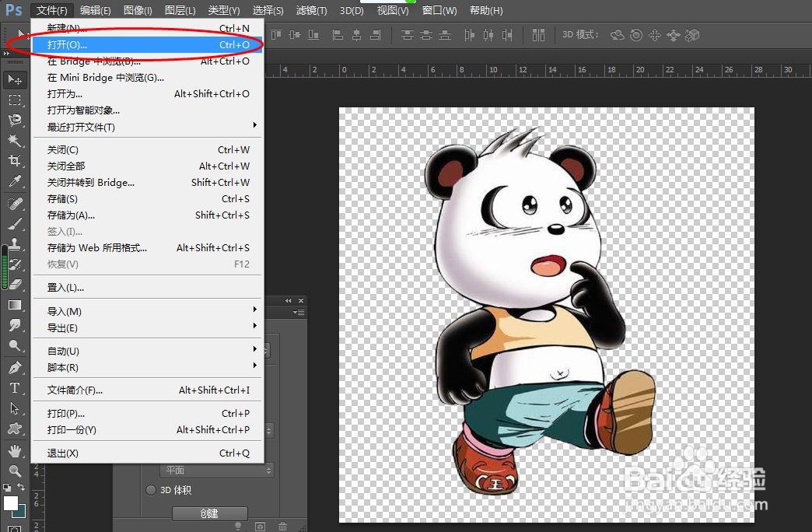Choose a 3D rotate mode from 3D 模式 icons

pos(618,35)
